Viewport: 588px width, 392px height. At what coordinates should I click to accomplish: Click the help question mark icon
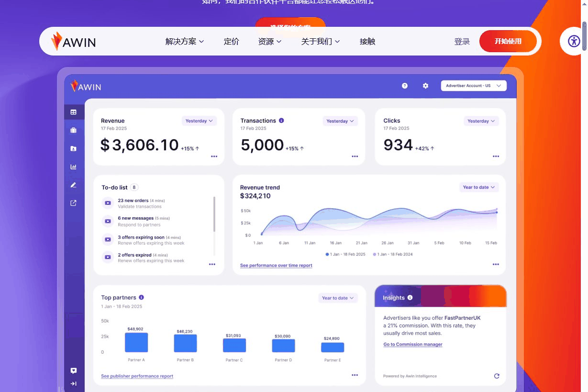coord(405,86)
